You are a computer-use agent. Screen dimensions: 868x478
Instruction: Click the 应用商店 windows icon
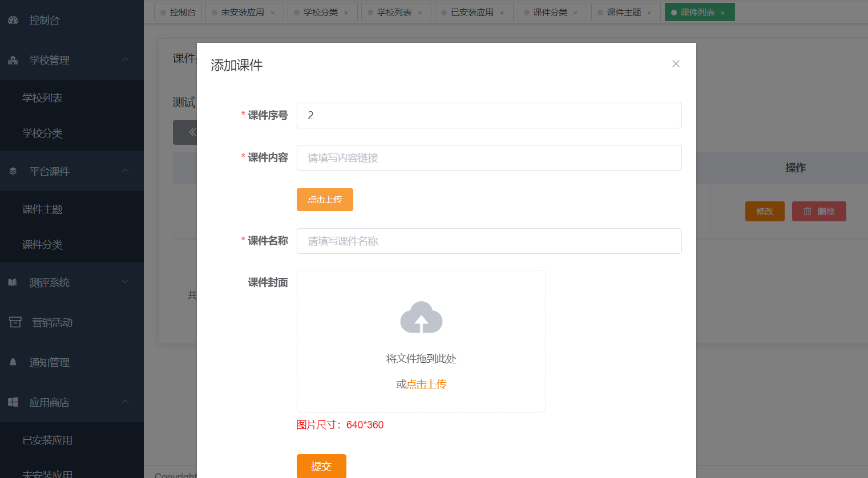(13, 402)
